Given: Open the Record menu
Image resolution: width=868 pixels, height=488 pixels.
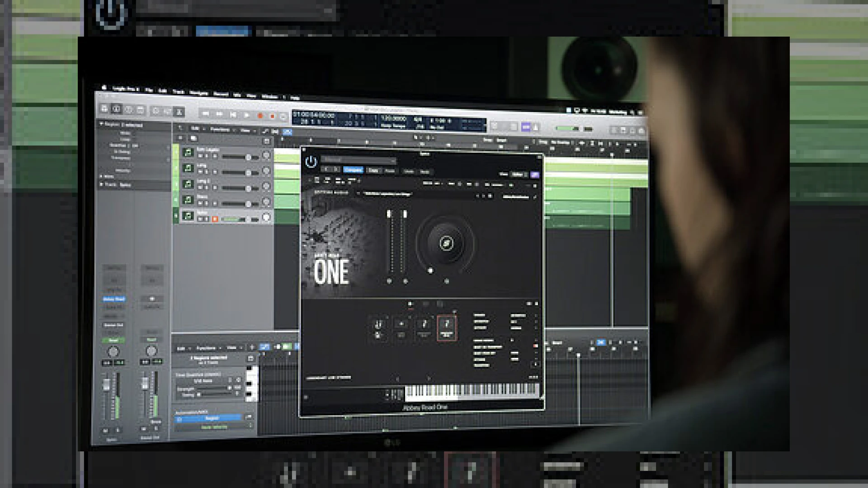Looking at the screenshot, I should point(221,94).
